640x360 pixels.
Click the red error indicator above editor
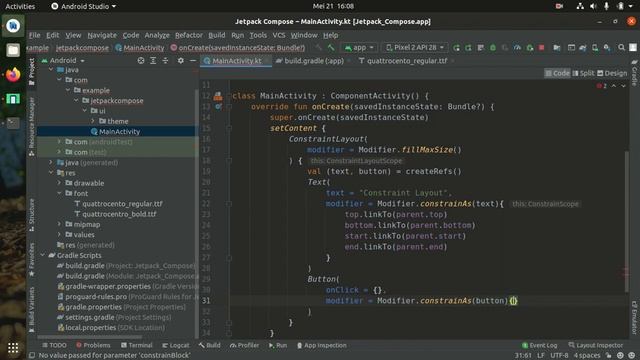pos(601,86)
